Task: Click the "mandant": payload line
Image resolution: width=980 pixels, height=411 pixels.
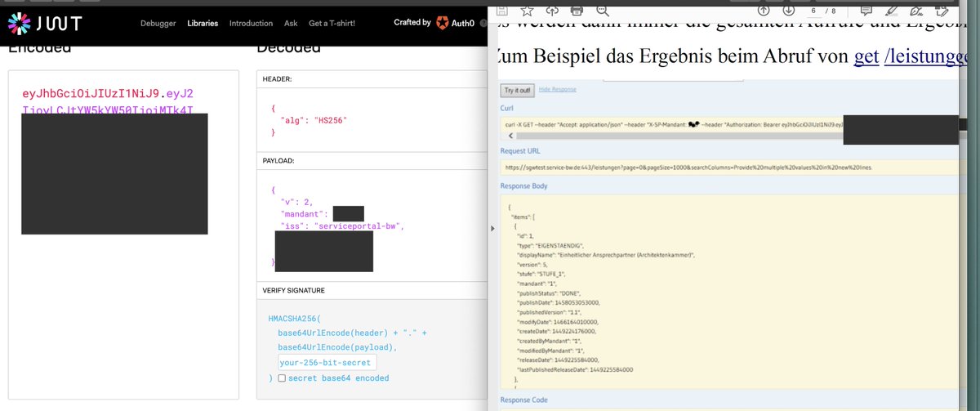Action: (306, 213)
